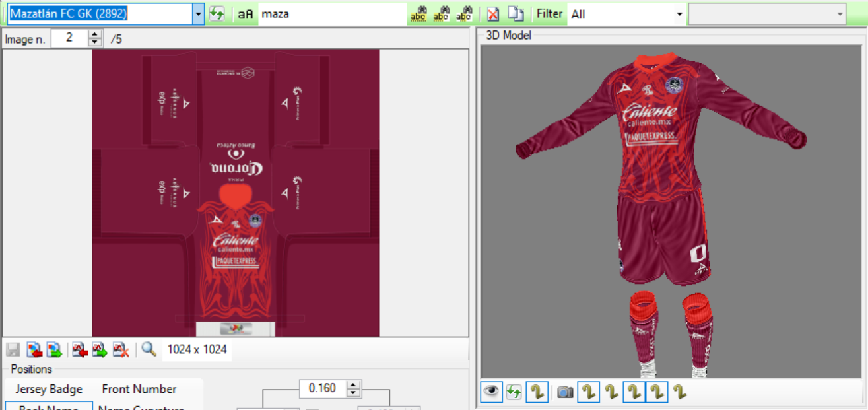
Task: Click the greyed floppy-disk save icon
Action: (14, 350)
